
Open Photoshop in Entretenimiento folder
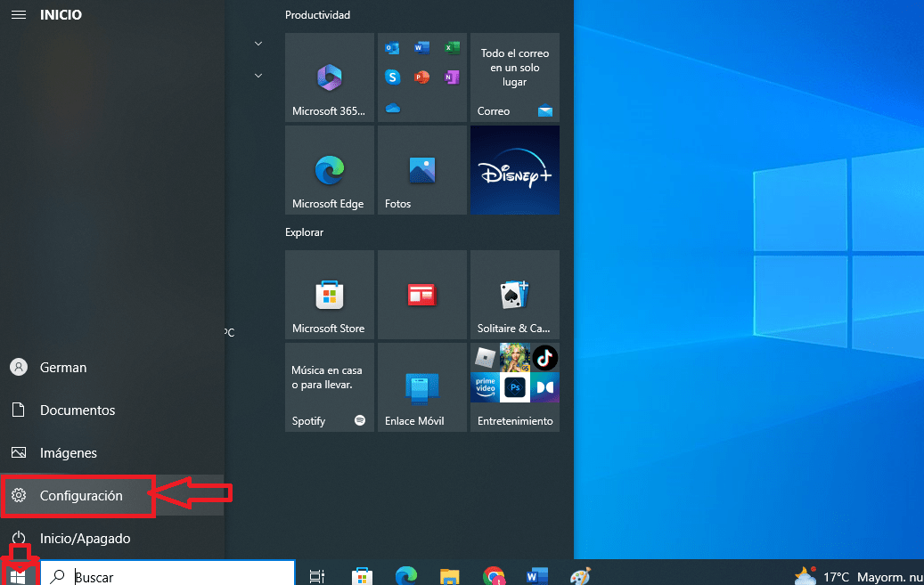[x=515, y=387]
